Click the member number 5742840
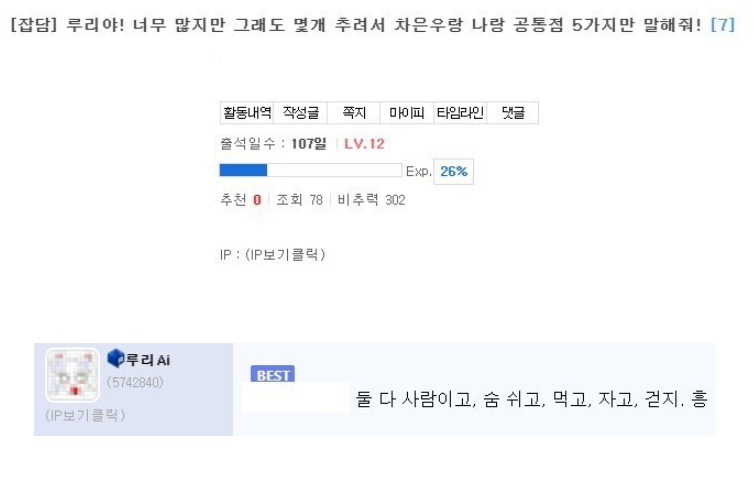This screenshot has height=488, width=754. point(135,382)
